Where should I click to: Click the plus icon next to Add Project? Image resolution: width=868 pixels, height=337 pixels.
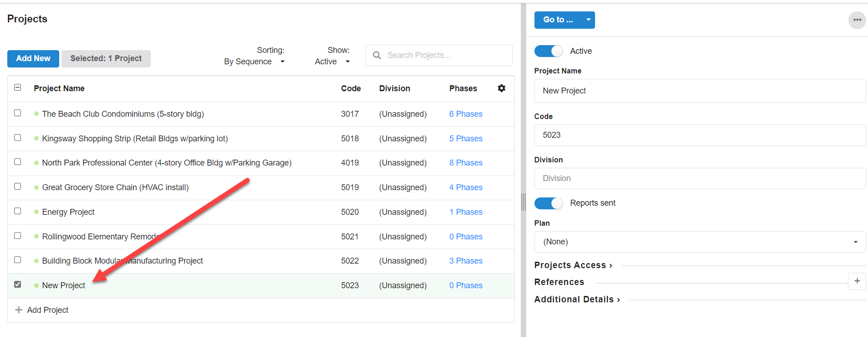19,310
